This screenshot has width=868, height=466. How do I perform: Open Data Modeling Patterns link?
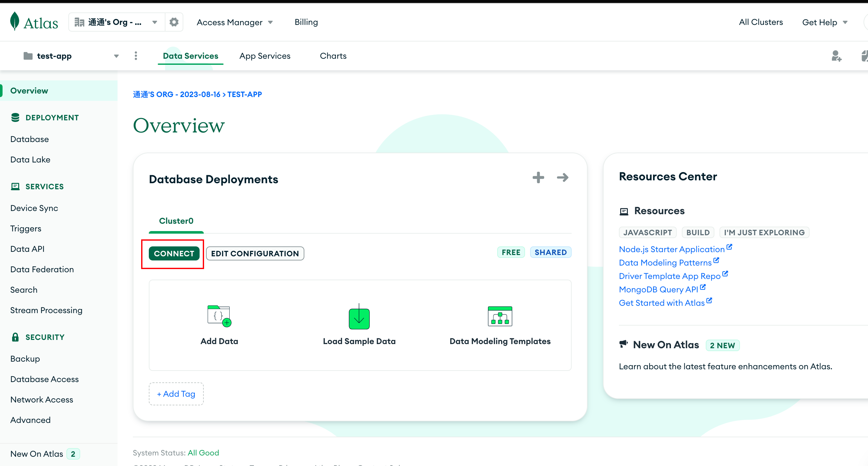(x=665, y=263)
